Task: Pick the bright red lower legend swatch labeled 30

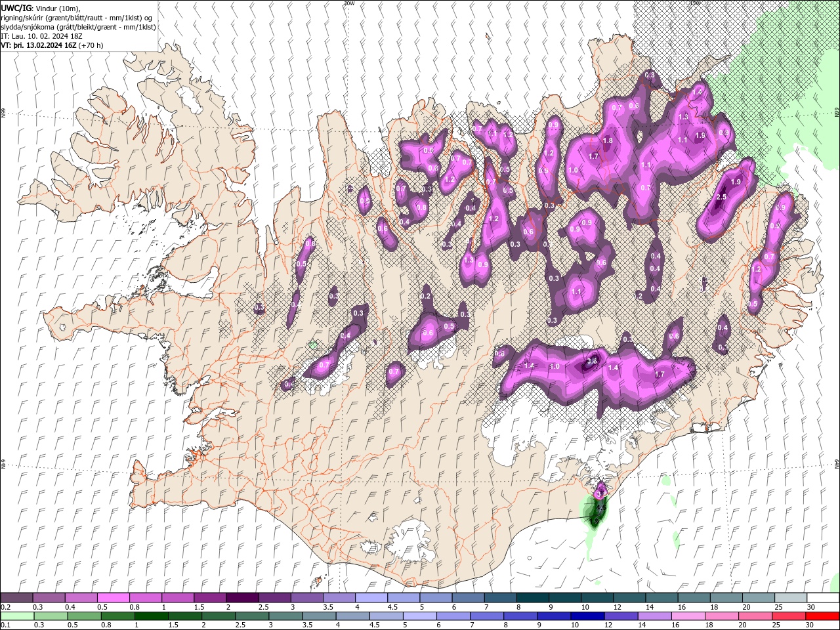Action: tap(823, 616)
